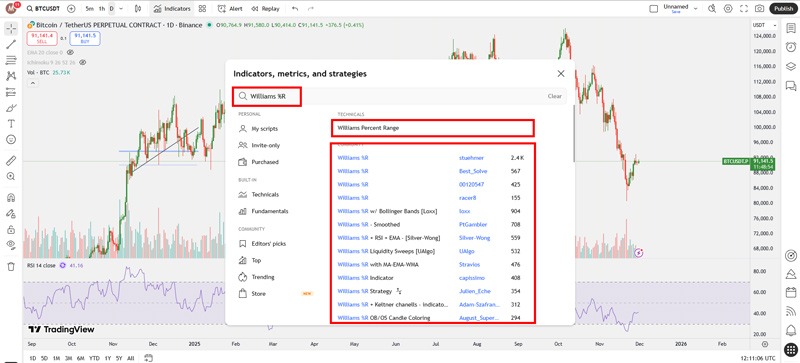The image size is (800, 363).
Task: Select the brush drawing tool
Action: coord(11,108)
